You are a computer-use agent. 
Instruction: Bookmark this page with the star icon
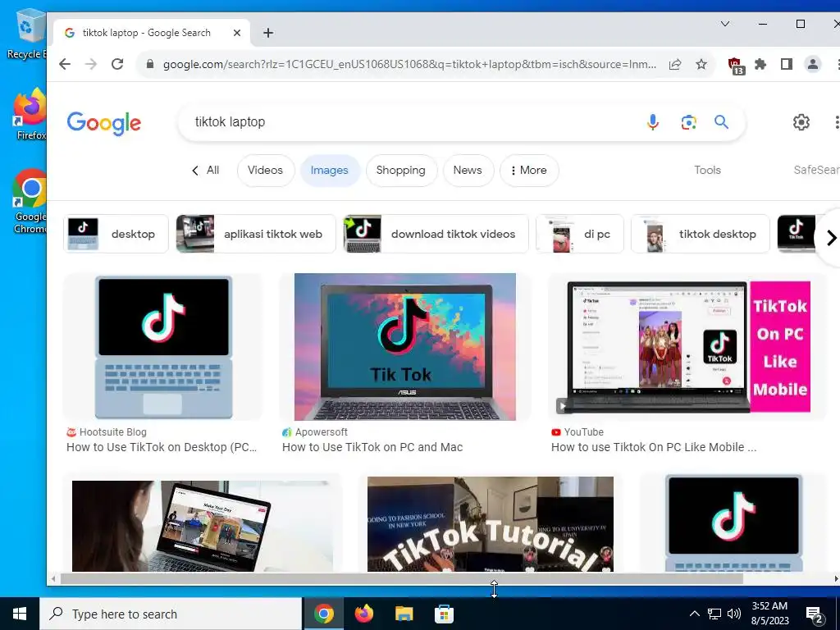(x=701, y=64)
